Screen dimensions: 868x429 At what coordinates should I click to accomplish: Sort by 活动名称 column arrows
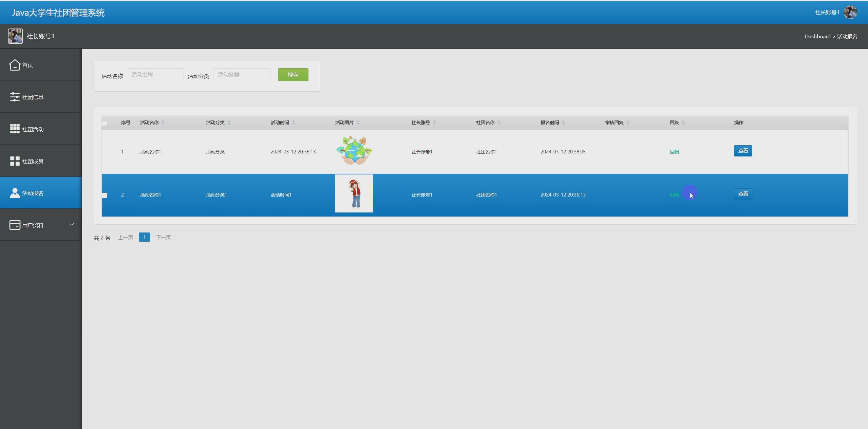tap(163, 123)
